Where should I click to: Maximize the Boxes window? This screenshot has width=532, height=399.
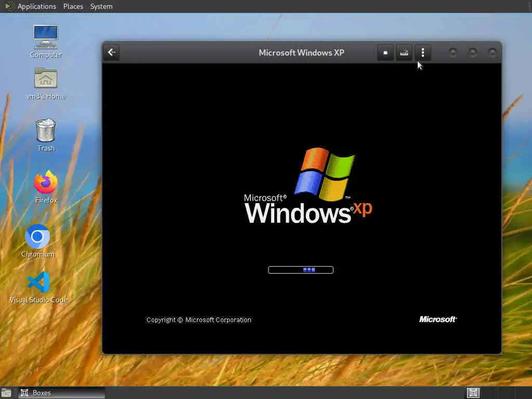(x=473, y=52)
